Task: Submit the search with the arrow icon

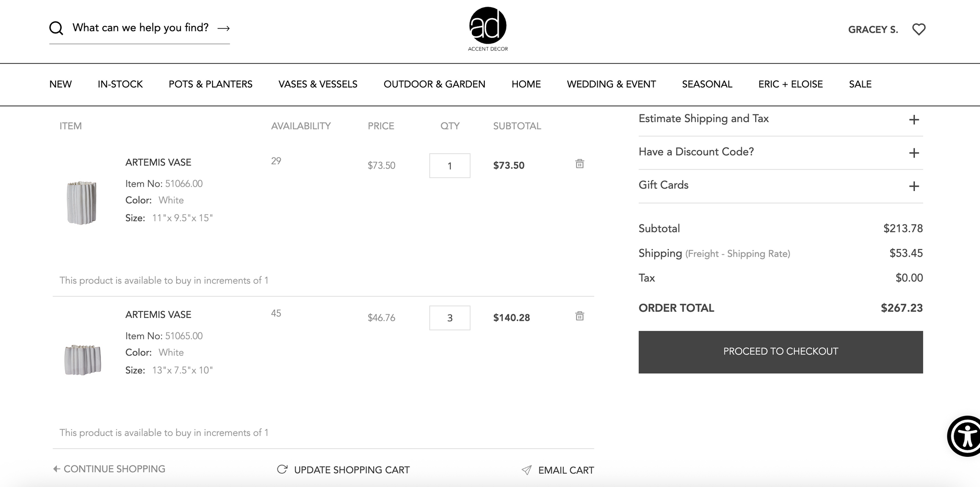Action: pos(223,28)
